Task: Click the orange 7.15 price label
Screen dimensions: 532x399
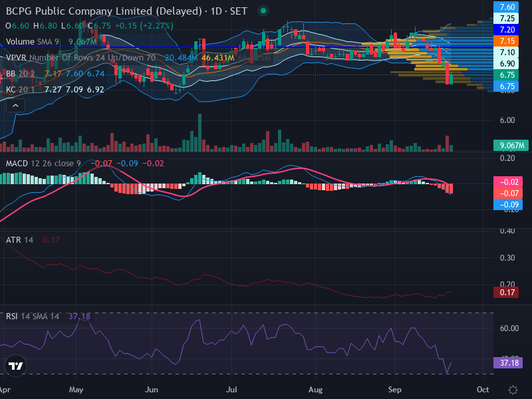Action: (x=506, y=41)
